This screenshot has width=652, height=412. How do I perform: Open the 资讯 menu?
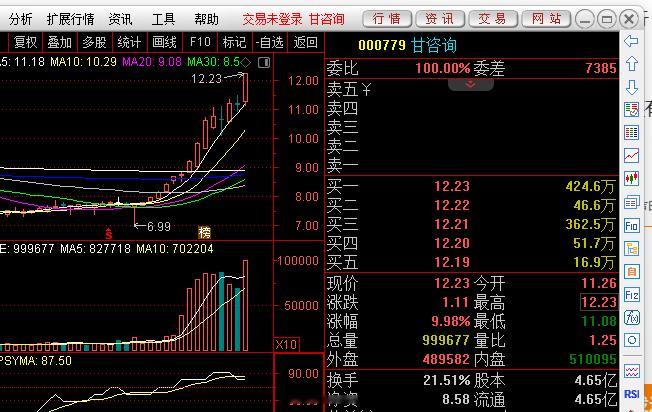point(120,19)
